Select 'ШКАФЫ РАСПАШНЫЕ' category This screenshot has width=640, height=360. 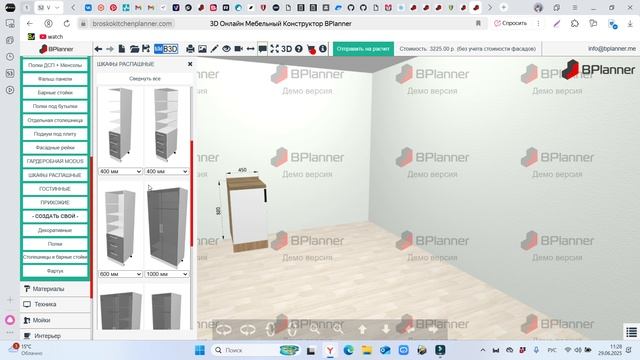[55, 175]
